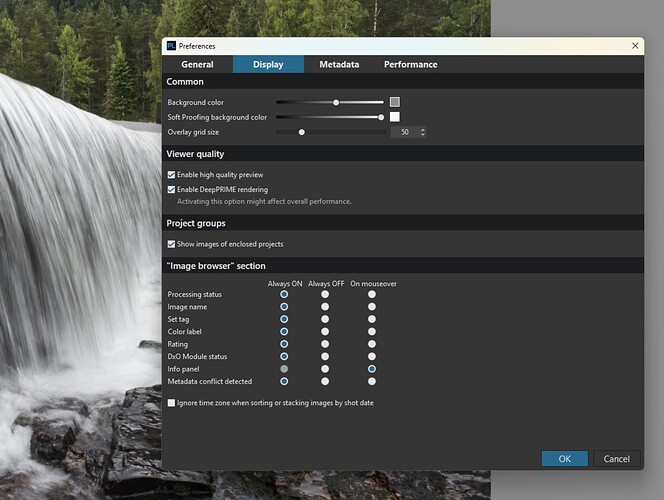Uncheck Show images of enclosed projects
Image resolution: width=664 pixels, height=500 pixels.
[x=171, y=244]
